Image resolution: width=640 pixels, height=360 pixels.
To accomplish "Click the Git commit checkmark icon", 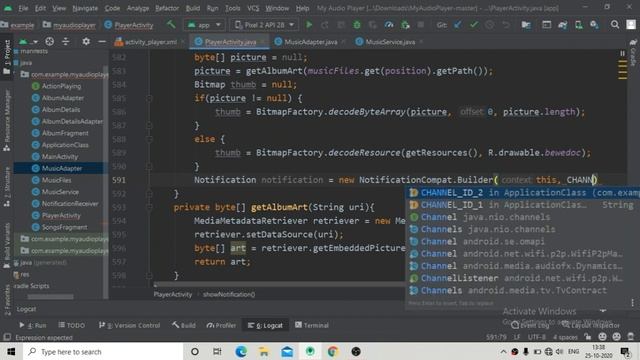I will coord(473,25).
